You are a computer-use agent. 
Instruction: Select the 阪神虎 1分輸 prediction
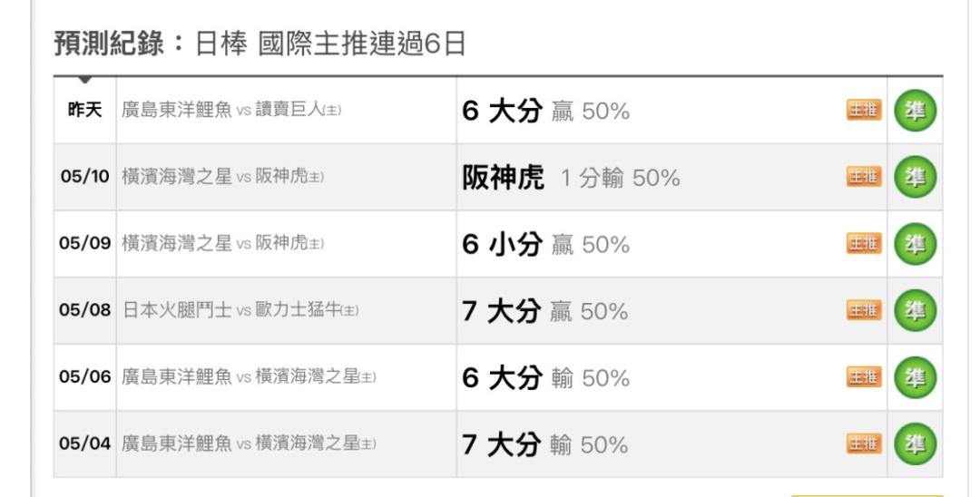571,178
